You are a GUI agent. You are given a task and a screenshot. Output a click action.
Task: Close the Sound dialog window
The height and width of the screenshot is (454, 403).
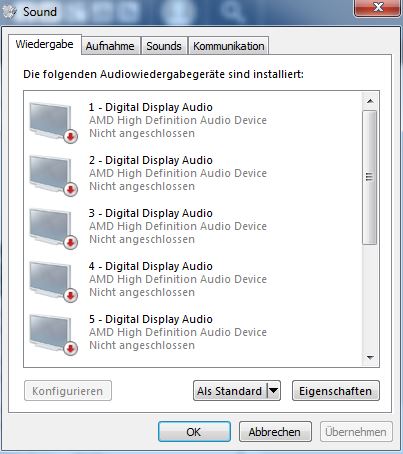coord(377,7)
